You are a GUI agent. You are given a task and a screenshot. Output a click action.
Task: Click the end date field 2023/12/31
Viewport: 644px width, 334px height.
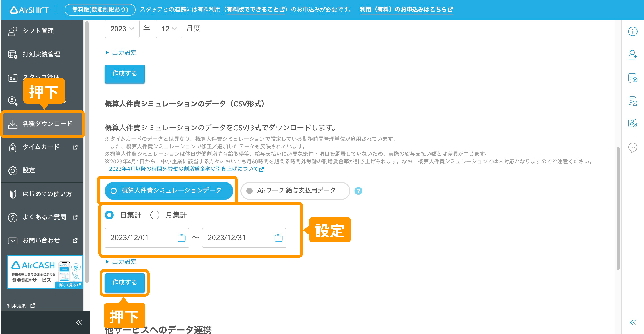point(244,238)
